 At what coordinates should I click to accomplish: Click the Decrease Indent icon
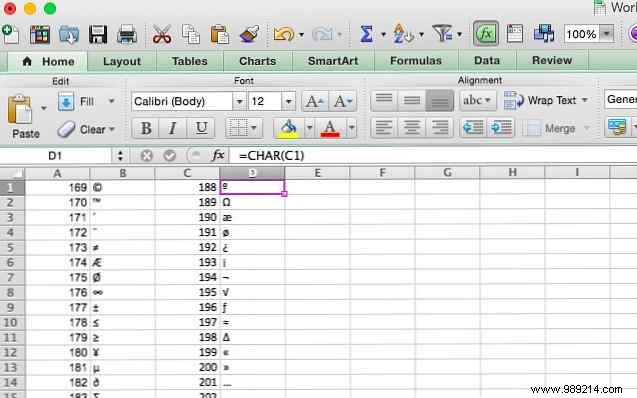(x=473, y=128)
